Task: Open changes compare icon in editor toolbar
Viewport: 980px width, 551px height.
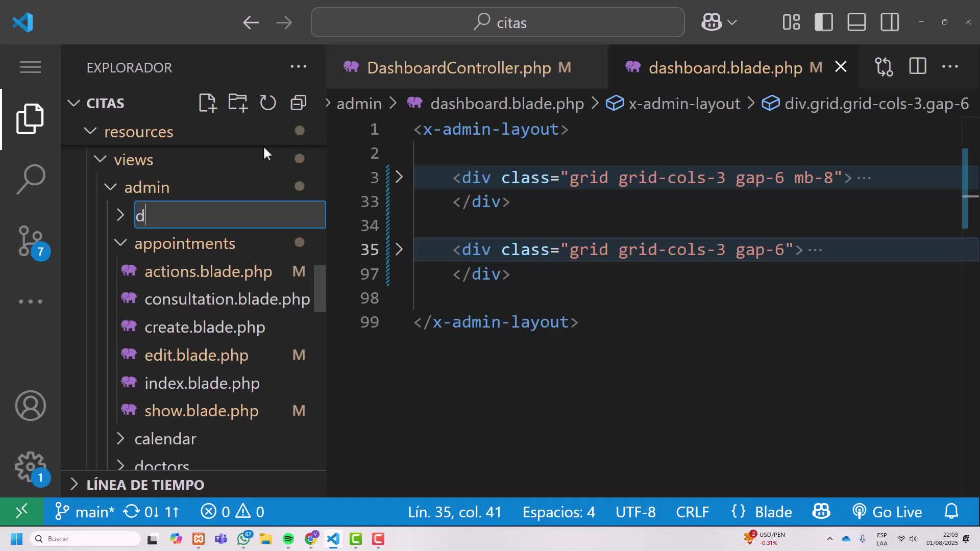Action: tap(884, 67)
